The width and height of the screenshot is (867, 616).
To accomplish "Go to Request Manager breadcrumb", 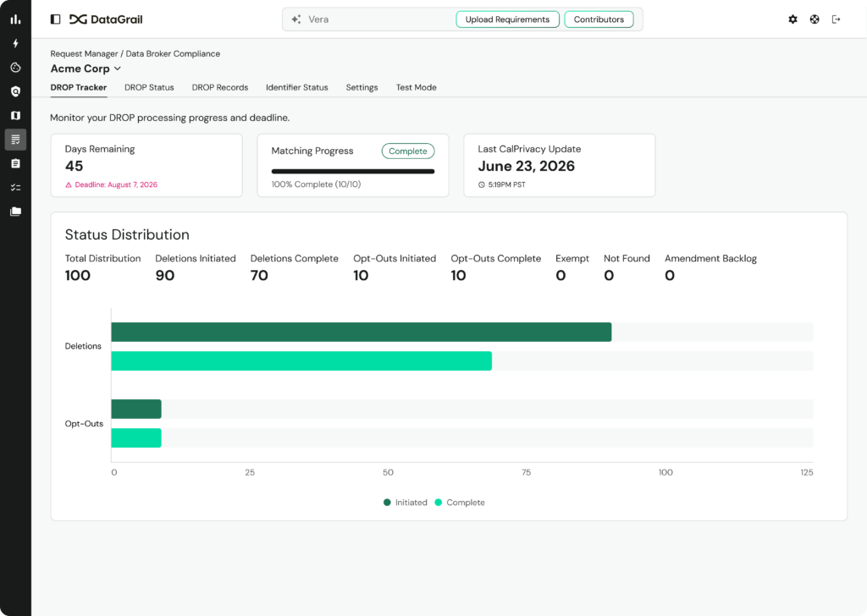I will point(84,53).
